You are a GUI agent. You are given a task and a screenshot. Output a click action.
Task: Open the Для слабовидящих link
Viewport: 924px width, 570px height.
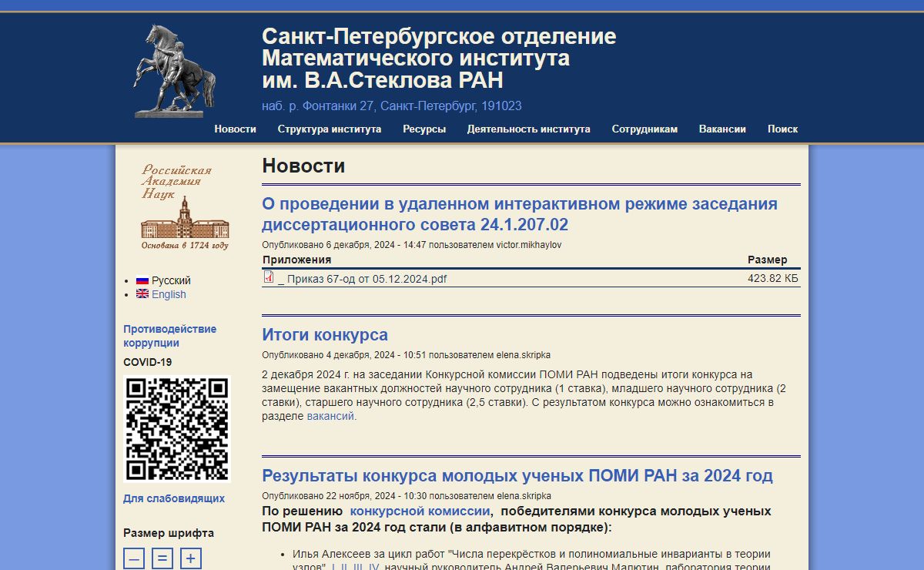click(174, 498)
